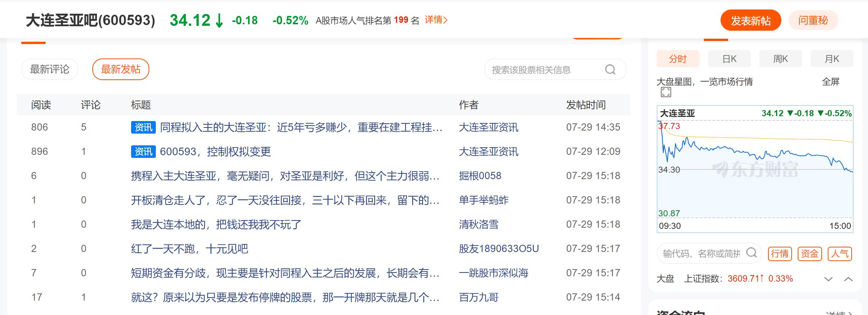
Task: Click the 行情 button
Action: click(780, 254)
